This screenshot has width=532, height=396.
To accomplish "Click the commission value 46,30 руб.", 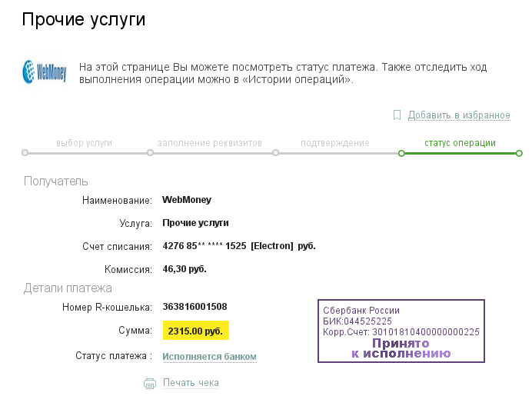I will click(x=185, y=269).
